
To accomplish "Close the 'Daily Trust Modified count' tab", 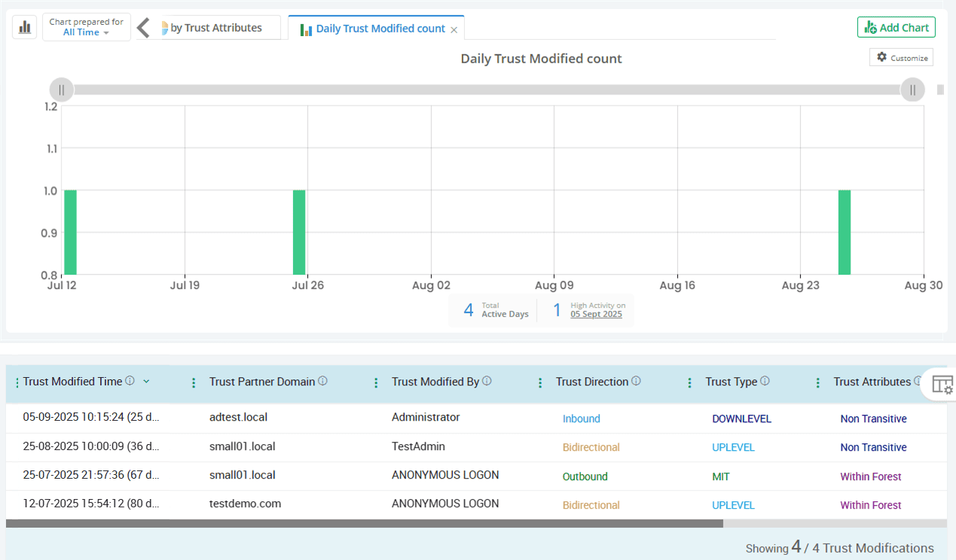I will tap(454, 29).
